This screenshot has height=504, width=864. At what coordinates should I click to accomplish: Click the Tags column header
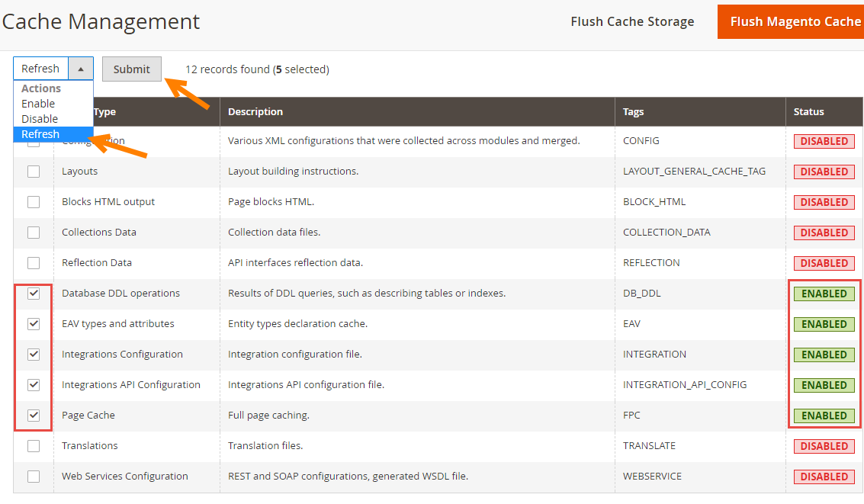pyautogui.click(x=633, y=111)
